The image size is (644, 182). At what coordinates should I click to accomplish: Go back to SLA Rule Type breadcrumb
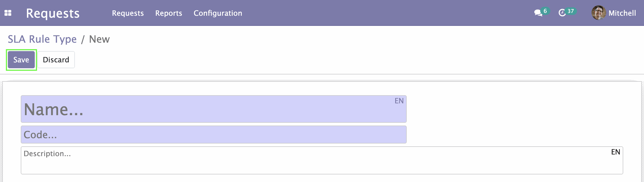click(42, 39)
